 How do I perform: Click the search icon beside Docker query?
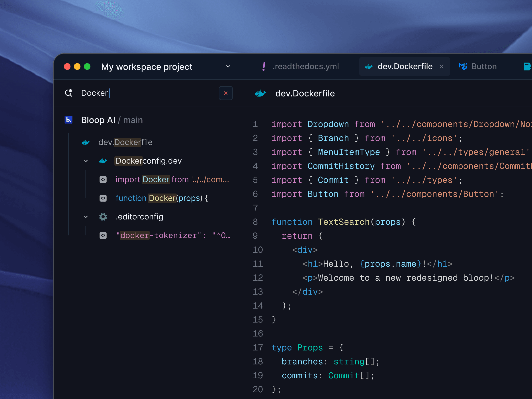(x=68, y=93)
